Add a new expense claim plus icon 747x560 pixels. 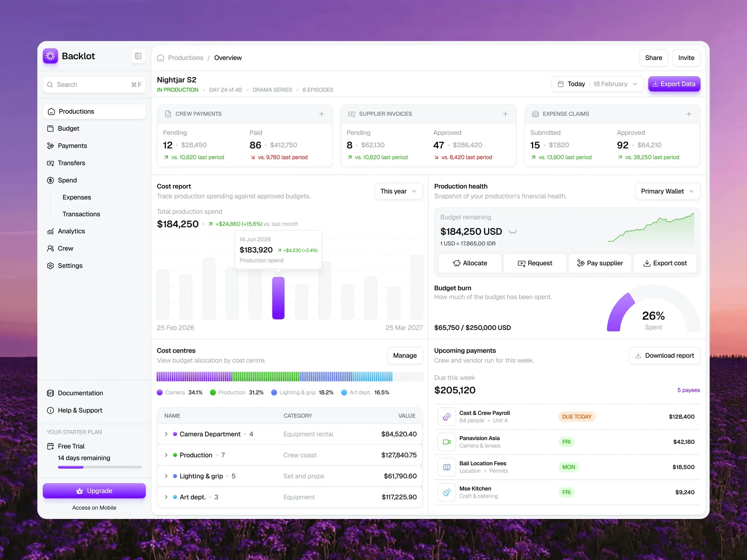tap(689, 114)
